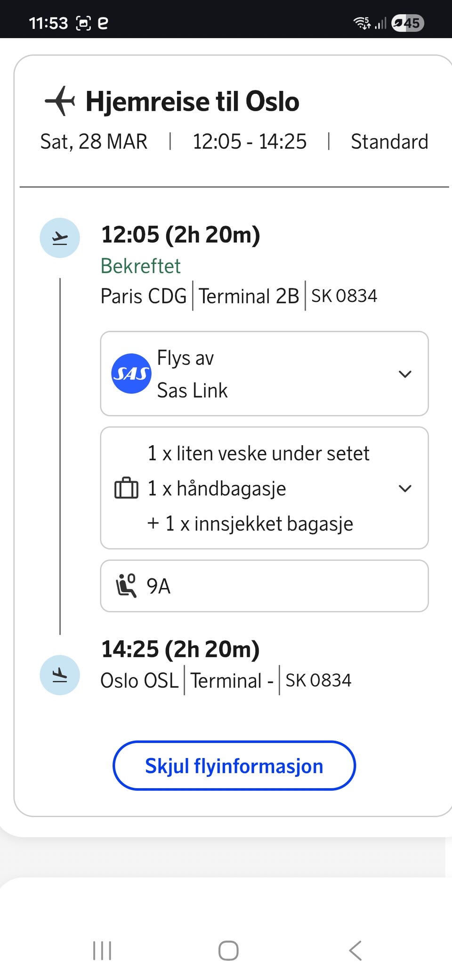Tap the screen recorder status bar icon
The image size is (452, 980).
[83, 23]
